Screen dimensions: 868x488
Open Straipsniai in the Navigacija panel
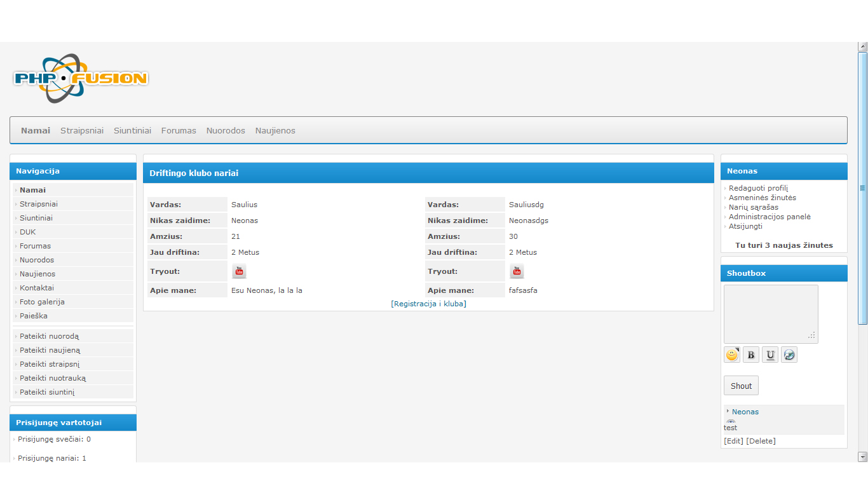pos(73,204)
